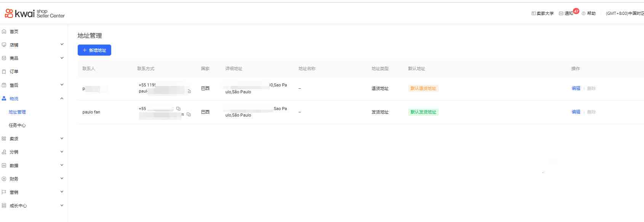The width and height of the screenshot is (644, 222).
Task: Click the 地址管理 page heading
Action: coord(90,35)
